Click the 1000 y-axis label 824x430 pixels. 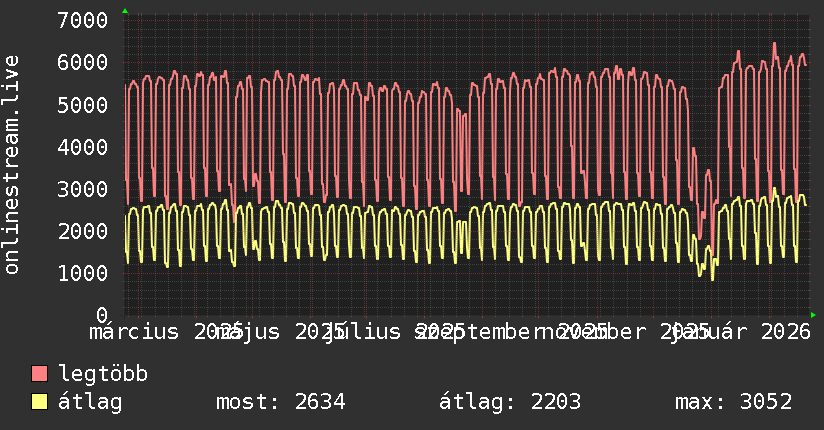pos(83,273)
